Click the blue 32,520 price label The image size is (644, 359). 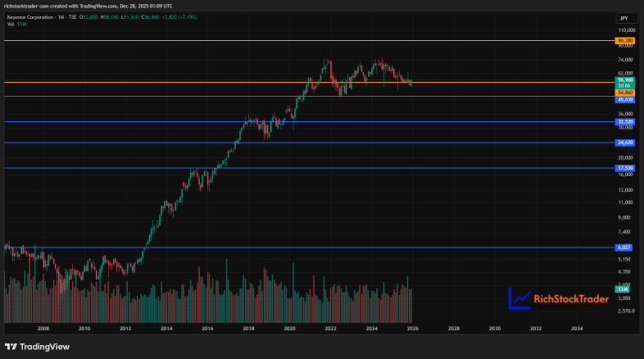coord(624,122)
